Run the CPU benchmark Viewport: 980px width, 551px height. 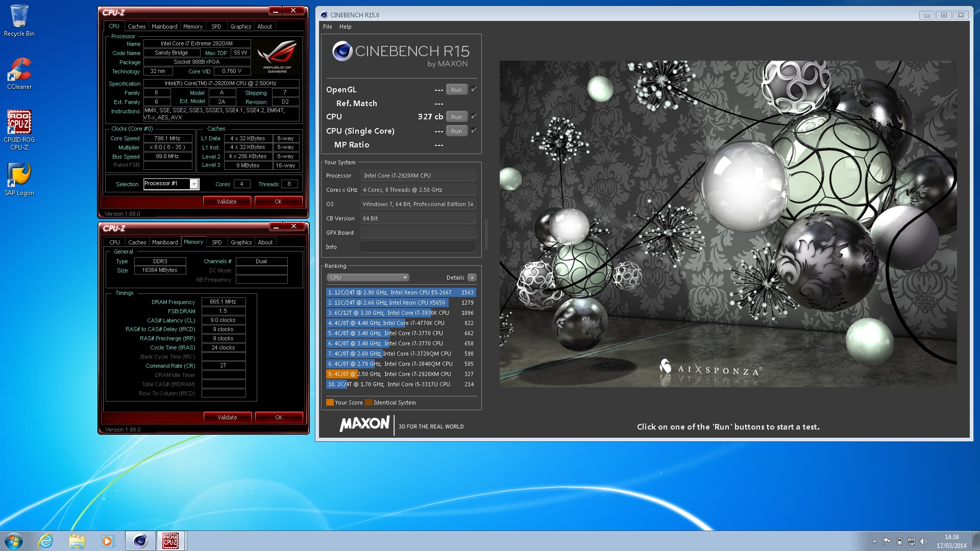click(x=456, y=116)
